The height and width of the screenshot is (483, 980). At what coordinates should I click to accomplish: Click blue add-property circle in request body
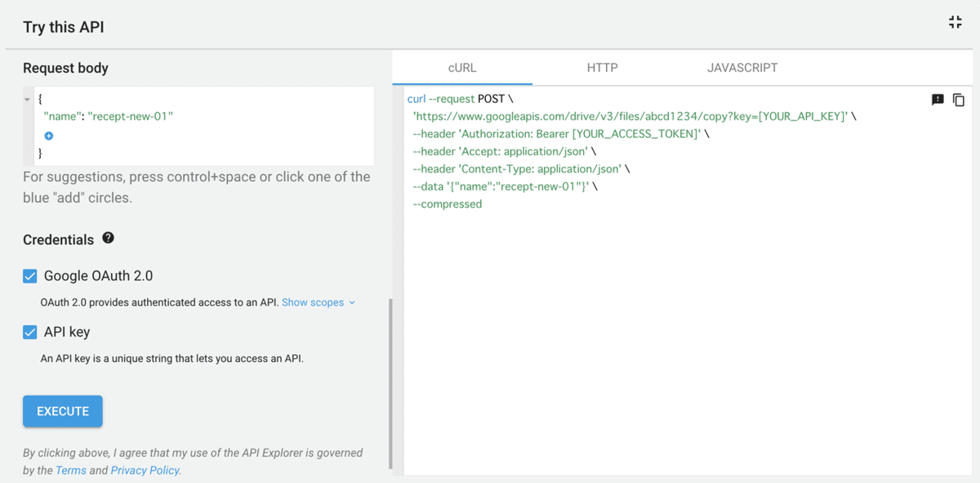[x=49, y=136]
